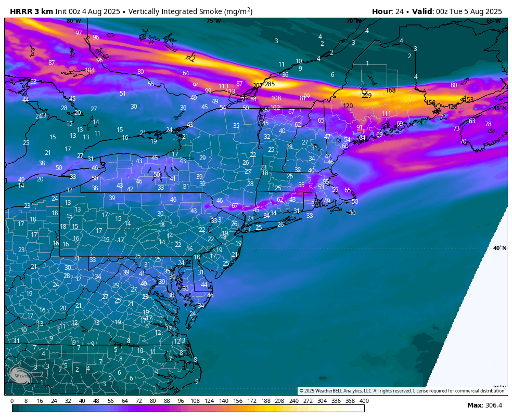Click the HRRR 3 km model title
This screenshot has width=512, height=420.
[x=32, y=11]
